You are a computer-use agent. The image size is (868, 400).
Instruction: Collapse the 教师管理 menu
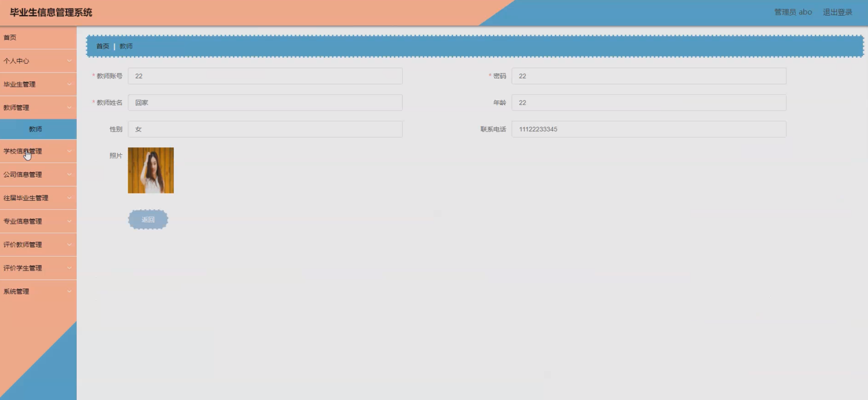38,108
